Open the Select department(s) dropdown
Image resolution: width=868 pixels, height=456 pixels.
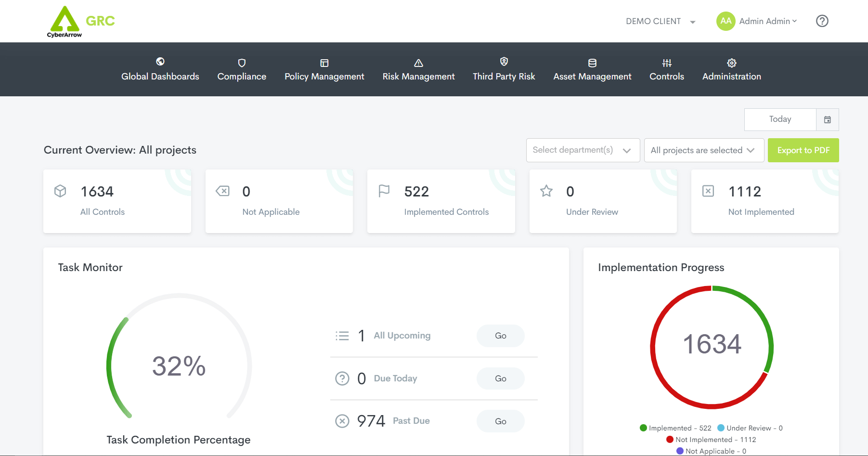click(x=583, y=150)
